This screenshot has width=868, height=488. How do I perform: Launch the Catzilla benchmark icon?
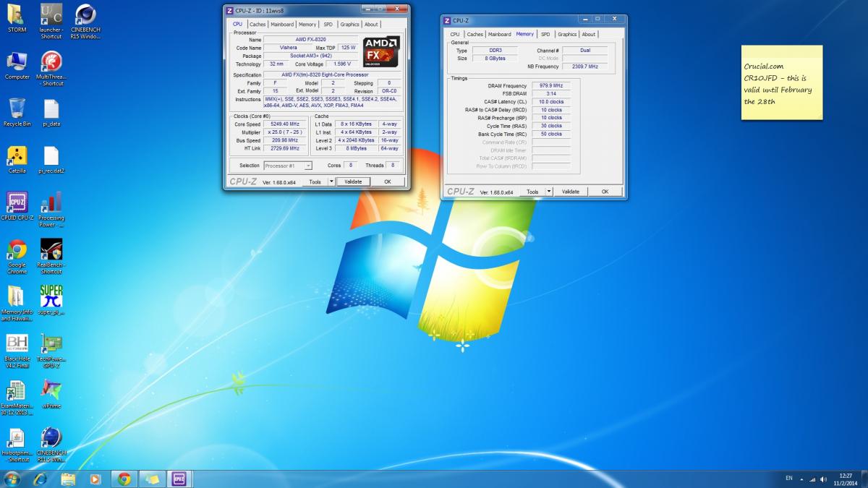(17, 159)
